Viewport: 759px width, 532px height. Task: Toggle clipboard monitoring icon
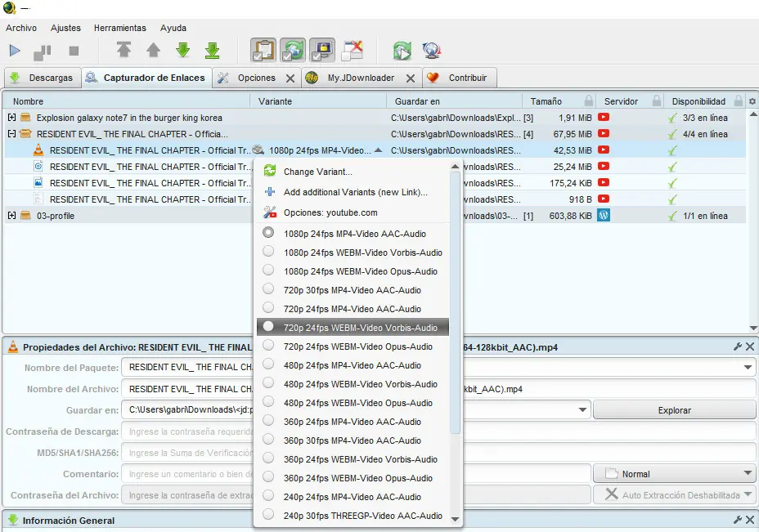click(x=263, y=50)
